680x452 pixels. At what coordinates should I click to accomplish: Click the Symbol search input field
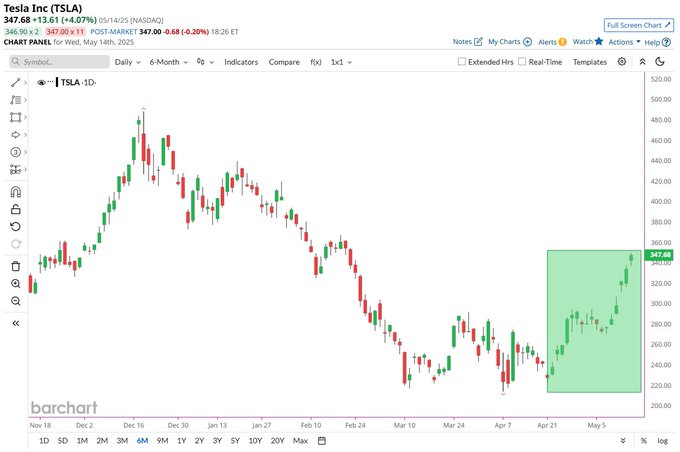point(59,62)
